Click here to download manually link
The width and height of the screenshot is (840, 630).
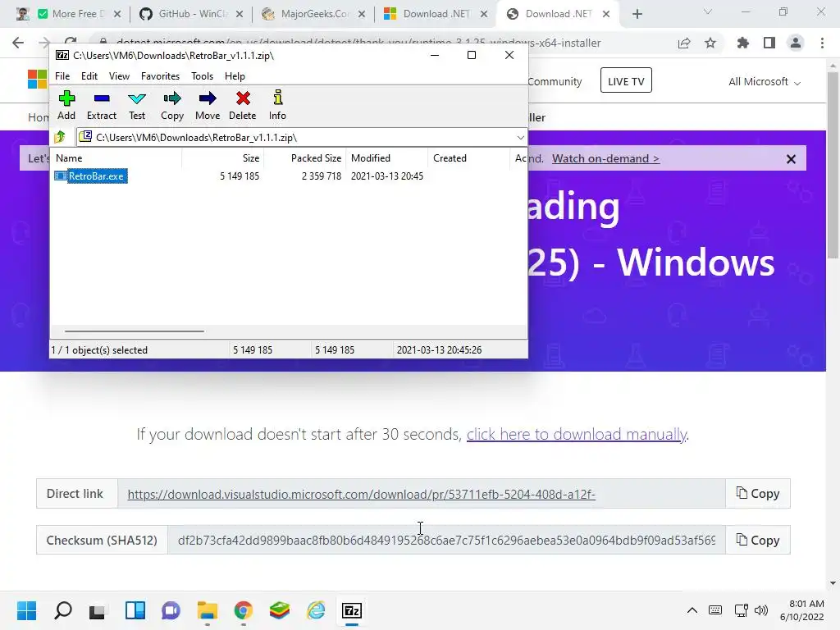[577, 434]
